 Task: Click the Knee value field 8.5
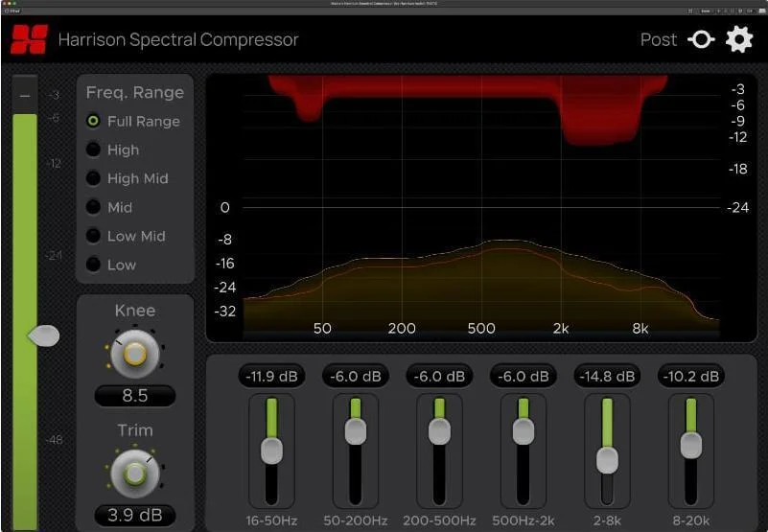134,395
